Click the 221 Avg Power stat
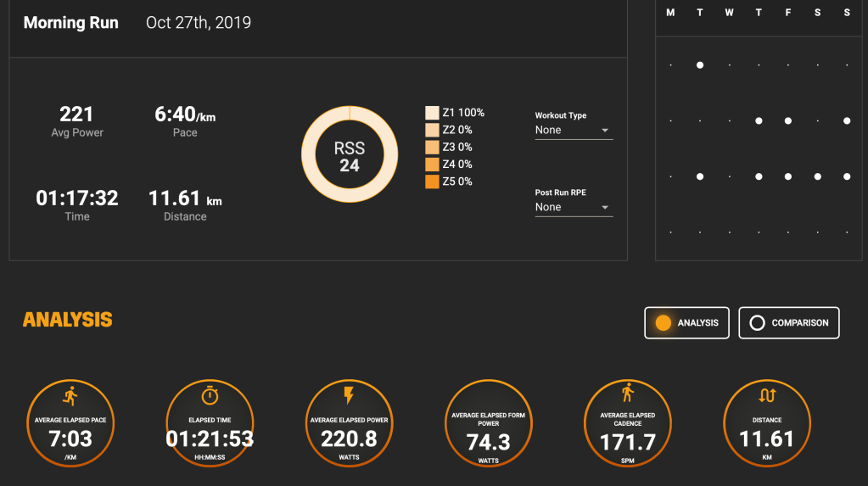Screen dimensions: 868x486 coord(77,120)
